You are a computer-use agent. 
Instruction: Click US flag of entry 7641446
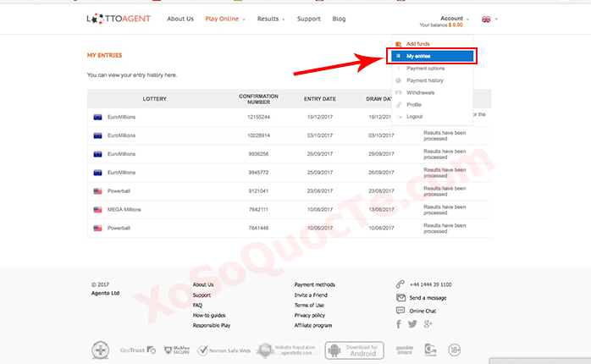97,228
